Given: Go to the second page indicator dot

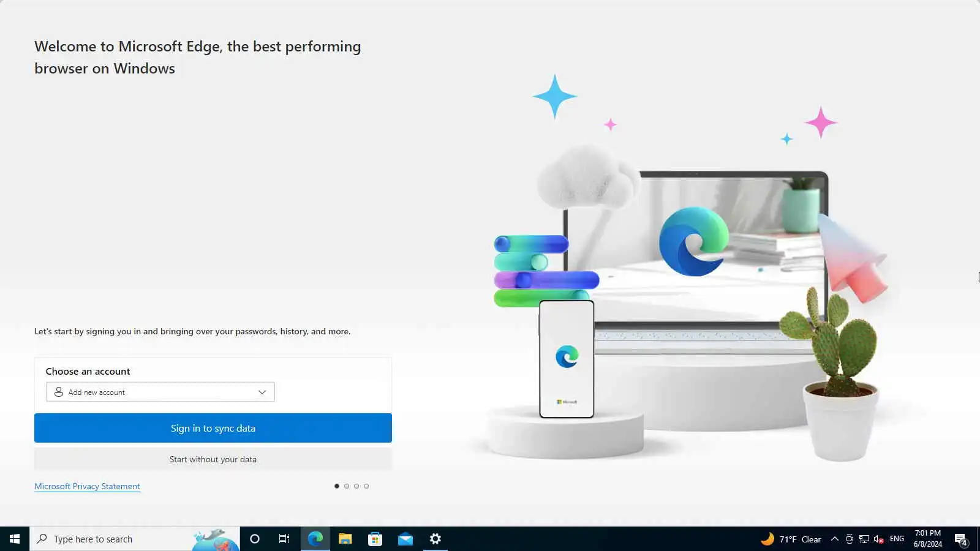Looking at the screenshot, I should point(347,486).
